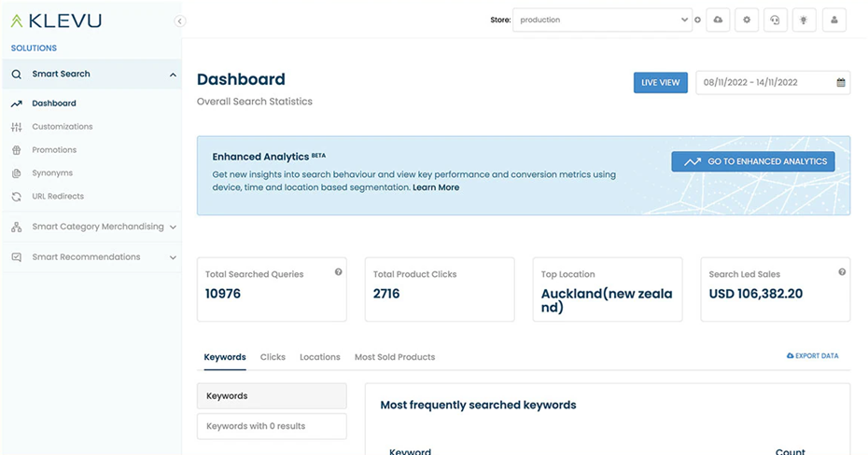Open Customizations in the sidebar
Viewport: 868px width, 455px height.
62,127
